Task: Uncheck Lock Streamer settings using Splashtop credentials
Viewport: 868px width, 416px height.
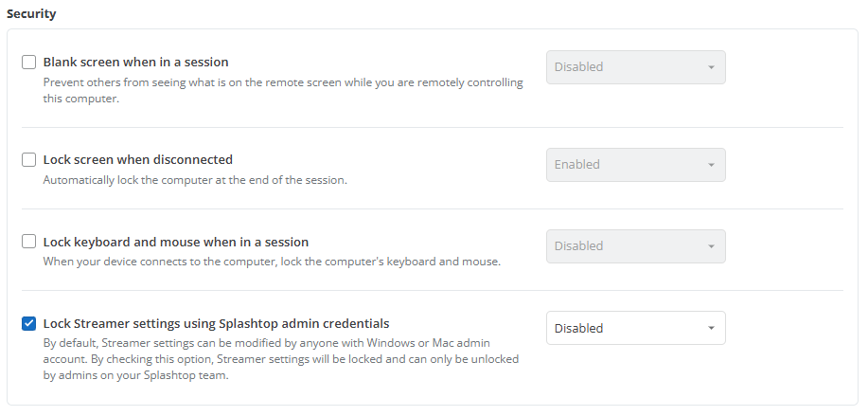Action: [x=28, y=323]
